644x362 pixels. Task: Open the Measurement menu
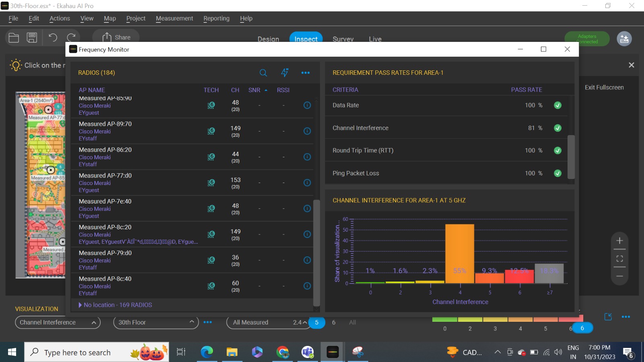(x=174, y=19)
